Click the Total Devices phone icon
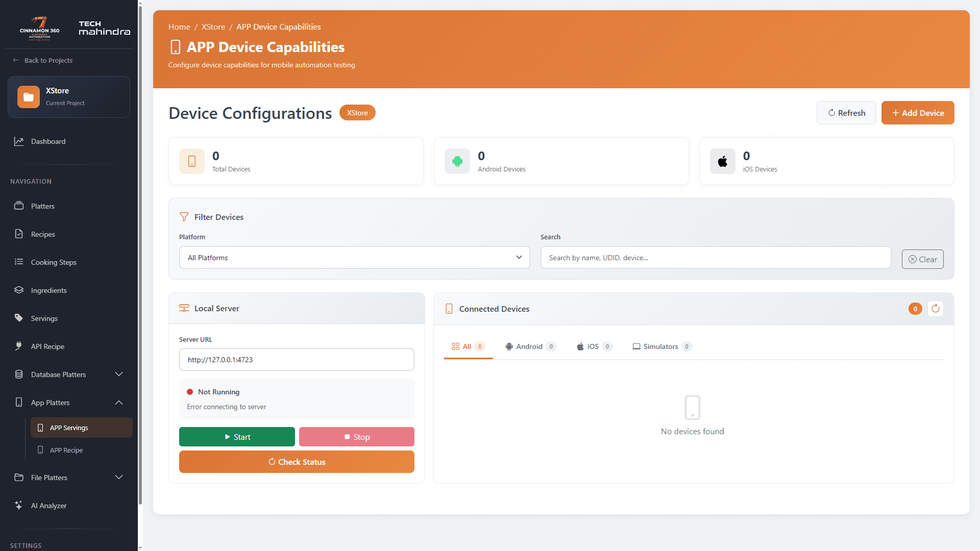This screenshot has width=980, height=551. pyautogui.click(x=192, y=161)
